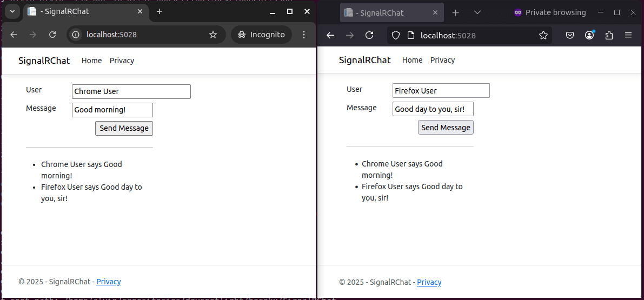The width and height of the screenshot is (644, 300).
Task: Click the SignalRChat brand link in Firefox
Action: pyautogui.click(x=364, y=60)
